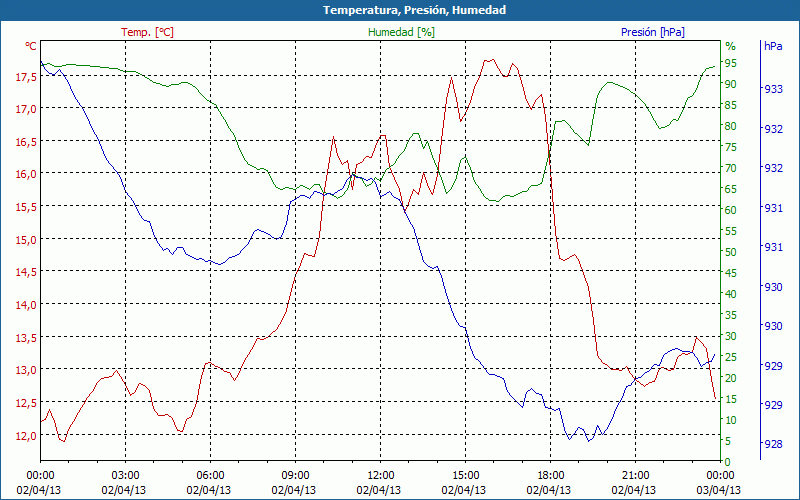Image resolution: width=800 pixels, height=500 pixels.
Task: Click the '12,5' temperature axis value
Action: coord(26,403)
